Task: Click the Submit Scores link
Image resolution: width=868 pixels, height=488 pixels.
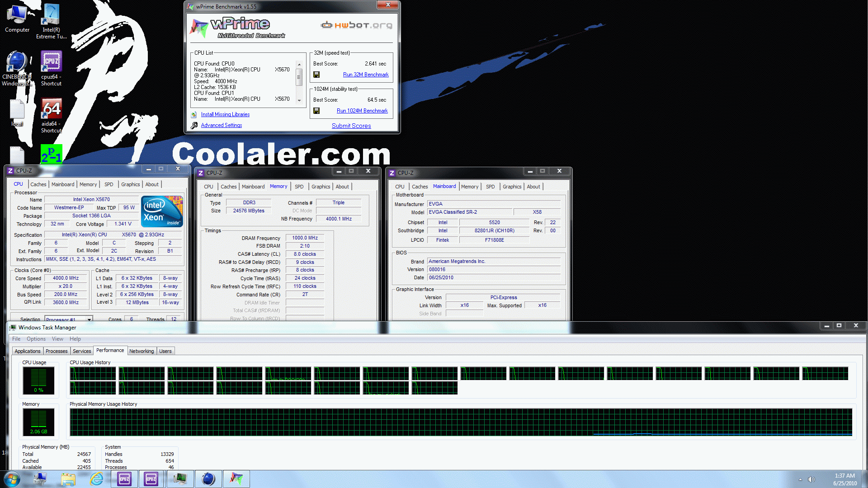Action: [x=351, y=126]
